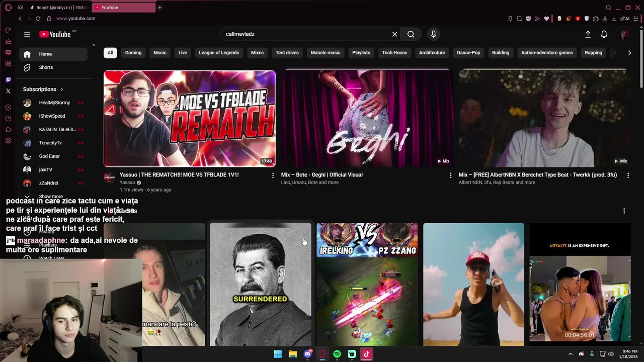This screenshot has width=644, height=362.
Task: Show hidden system tray icons
Action: click(x=571, y=354)
